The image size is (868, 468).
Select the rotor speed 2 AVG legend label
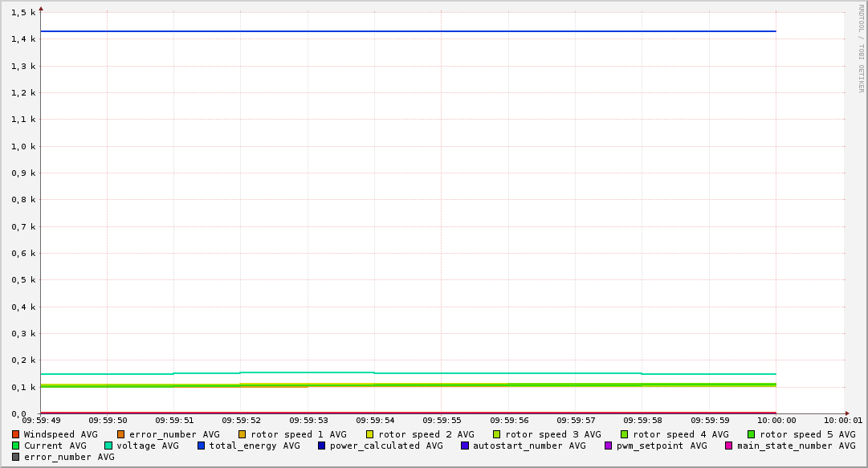click(x=426, y=434)
